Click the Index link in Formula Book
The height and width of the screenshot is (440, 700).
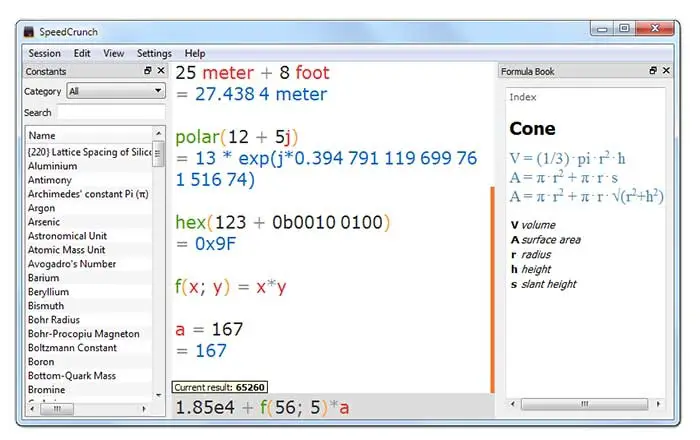tap(523, 97)
